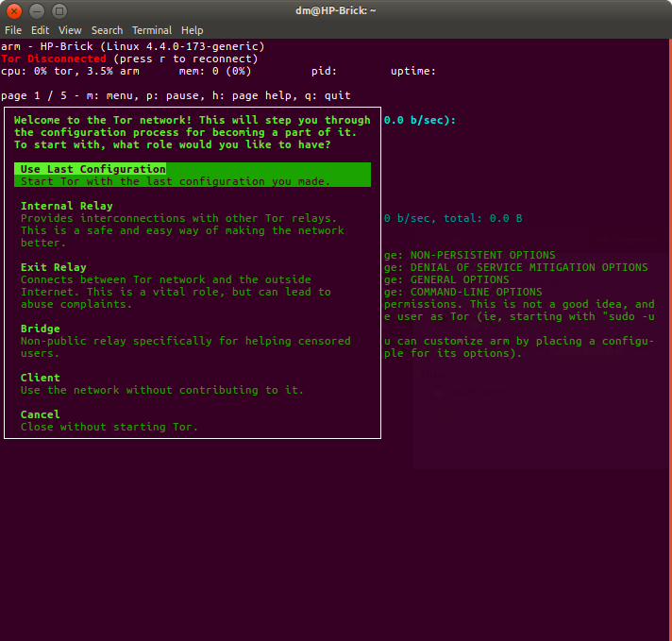672x641 pixels.
Task: Open the File menu
Action: point(12,30)
